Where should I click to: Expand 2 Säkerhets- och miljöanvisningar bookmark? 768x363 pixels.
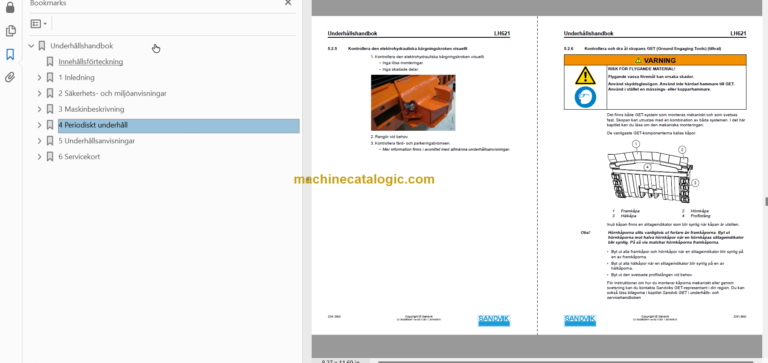40,93
